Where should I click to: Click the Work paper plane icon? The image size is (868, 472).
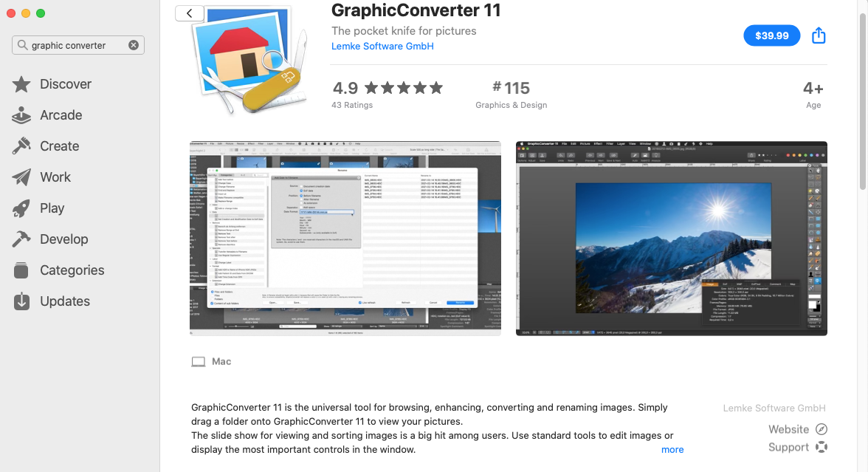(21, 177)
